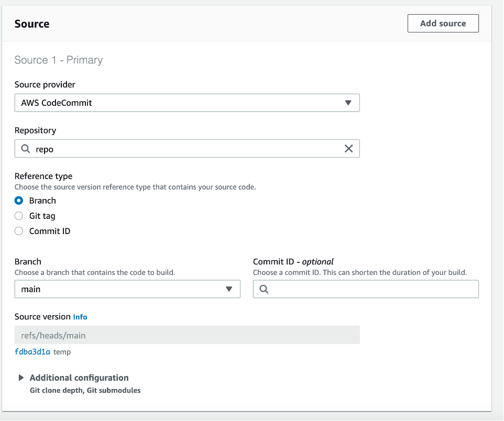Click the Source provider dropdown arrow icon
504x421 pixels.
click(348, 103)
